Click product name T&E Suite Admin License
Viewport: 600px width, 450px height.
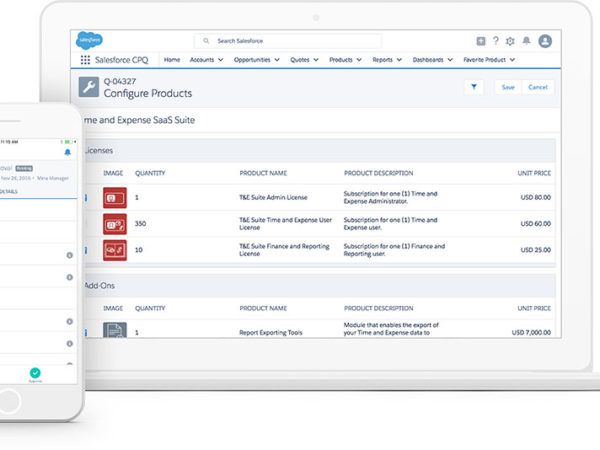coord(273,197)
